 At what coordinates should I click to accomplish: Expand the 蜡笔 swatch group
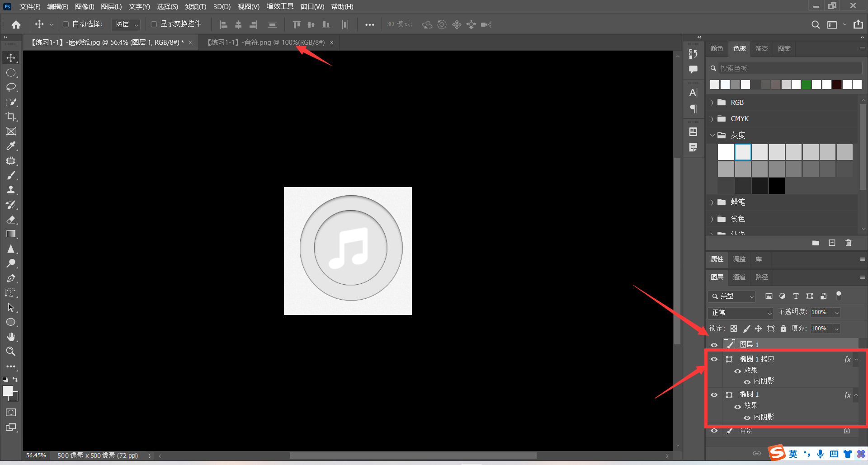point(712,202)
